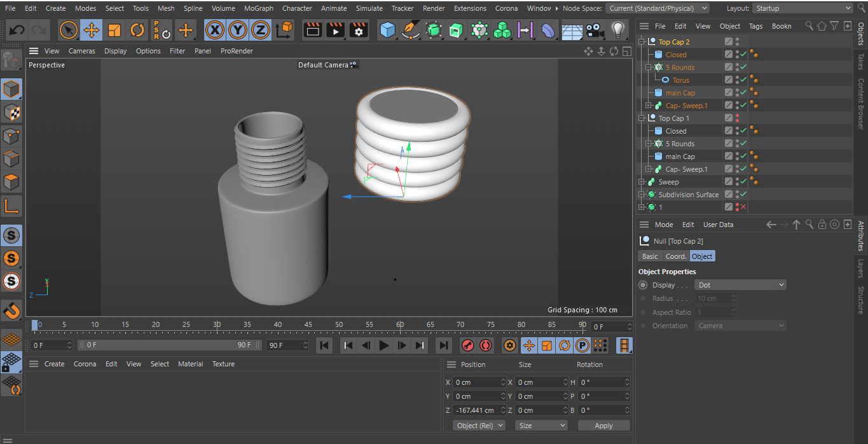Image resolution: width=868 pixels, height=444 pixels.
Task: Select the Spline Pen tool icon
Action: 411,30
